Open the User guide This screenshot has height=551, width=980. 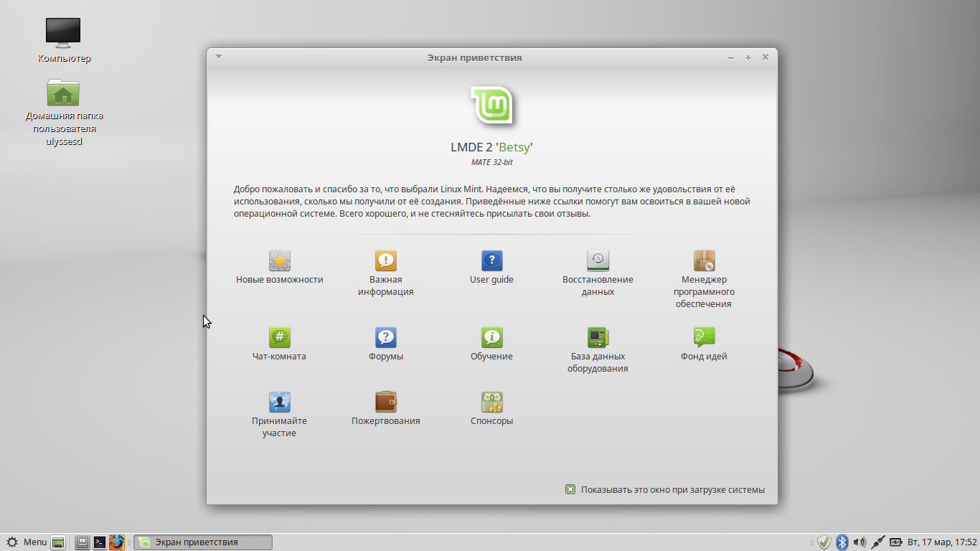[491, 262]
